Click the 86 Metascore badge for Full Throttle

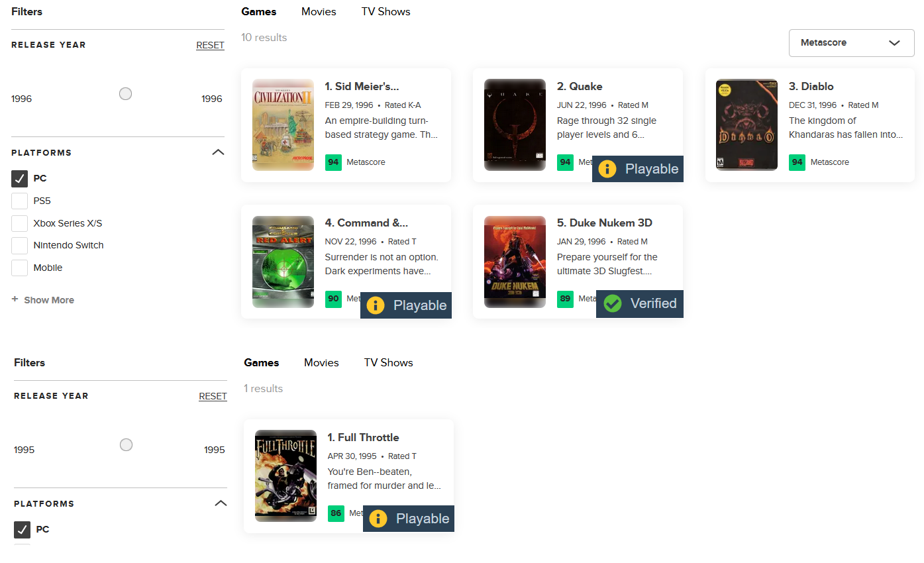pyautogui.click(x=336, y=513)
